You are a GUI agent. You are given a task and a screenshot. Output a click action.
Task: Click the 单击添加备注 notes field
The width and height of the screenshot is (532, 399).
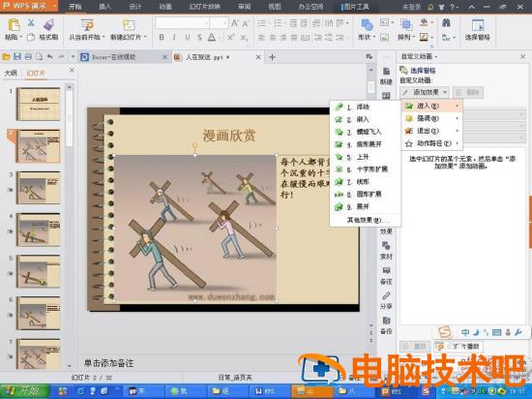109,363
